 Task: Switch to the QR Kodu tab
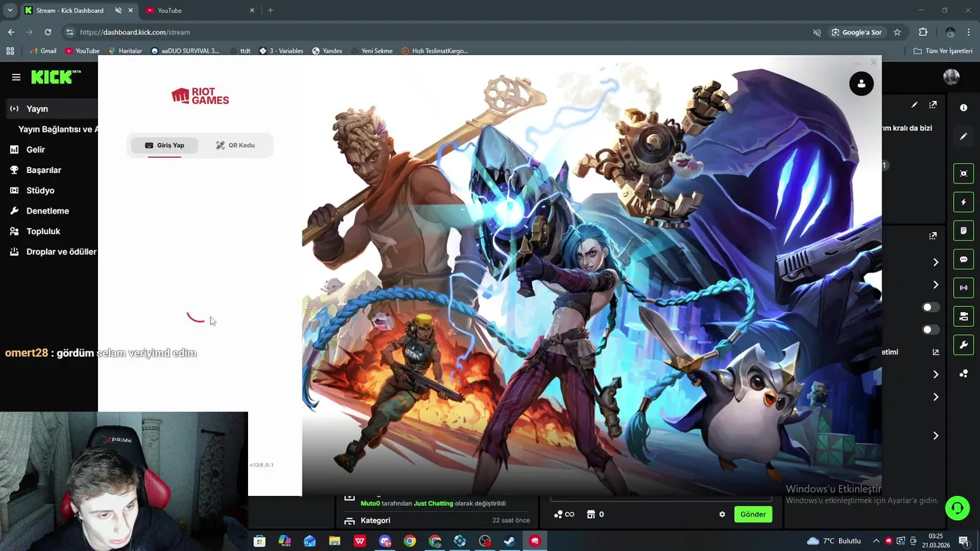[x=235, y=145]
